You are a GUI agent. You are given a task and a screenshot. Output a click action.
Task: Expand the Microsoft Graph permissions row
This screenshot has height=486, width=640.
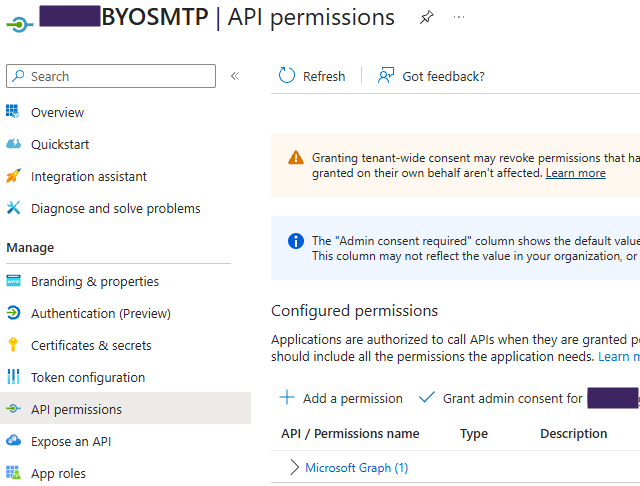pyautogui.click(x=294, y=467)
